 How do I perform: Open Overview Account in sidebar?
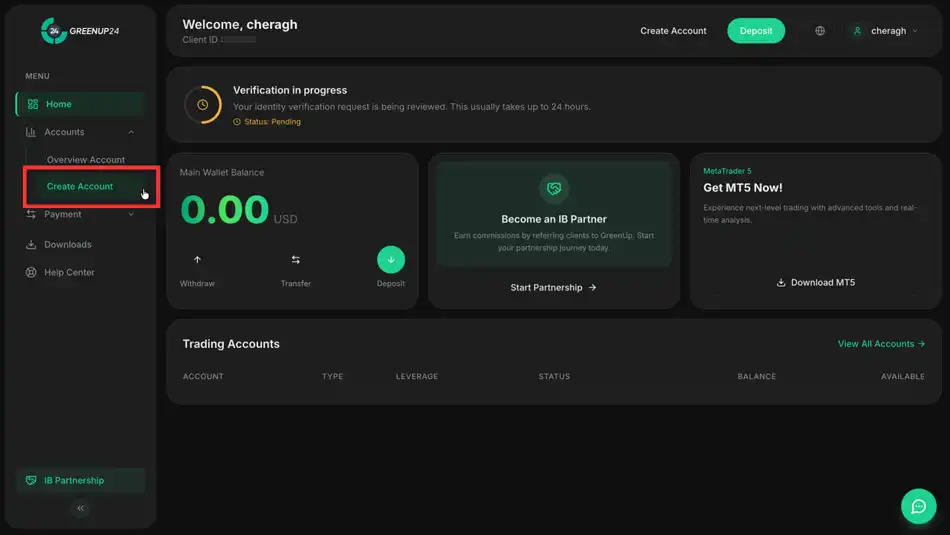point(86,159)
